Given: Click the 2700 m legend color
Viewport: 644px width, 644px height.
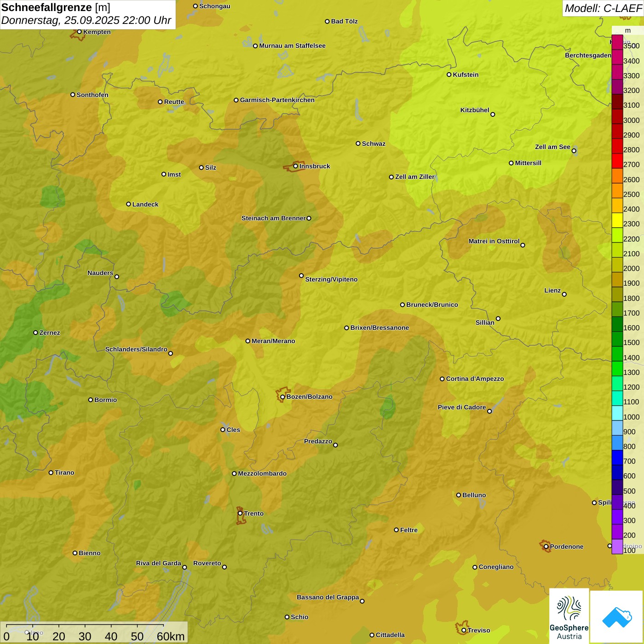Looking at the screenshot, I should [x=617, y=161].
